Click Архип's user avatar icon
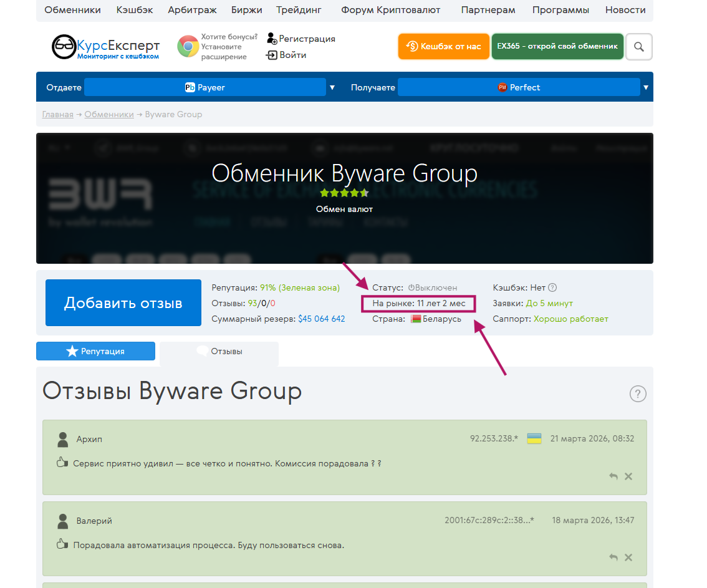This screenshot has height=588, width=707. pyautogui.click(x=63, y=439)
